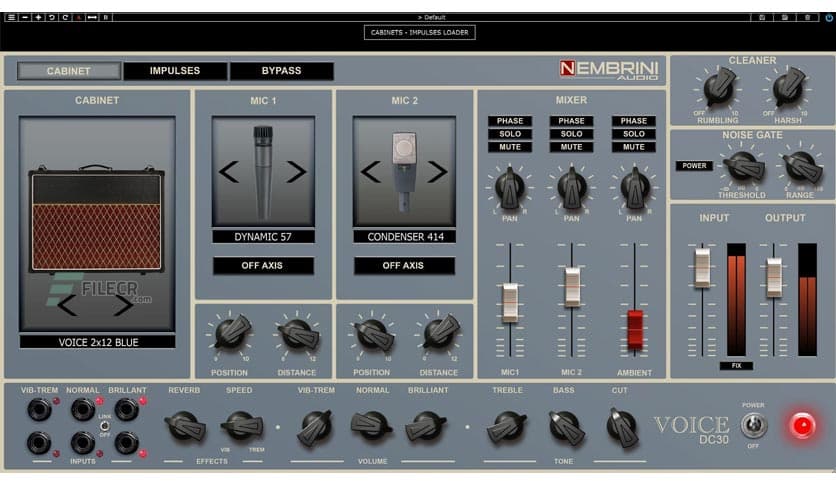Click the Mic 2 previous microphone arrow

[x=371, y=172]
